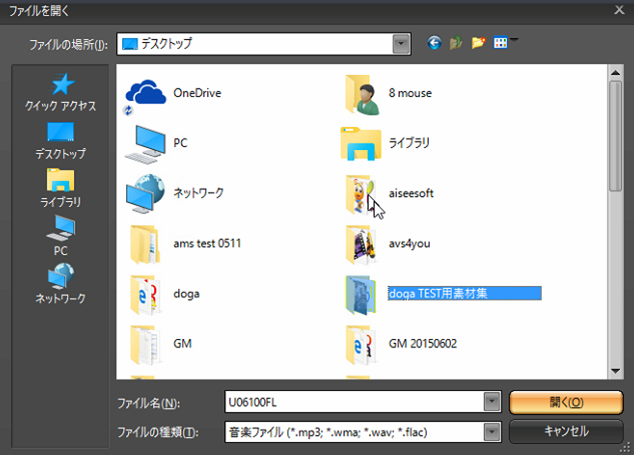
Task: Select the avs4you folder icon
Action: coord(361,244)
